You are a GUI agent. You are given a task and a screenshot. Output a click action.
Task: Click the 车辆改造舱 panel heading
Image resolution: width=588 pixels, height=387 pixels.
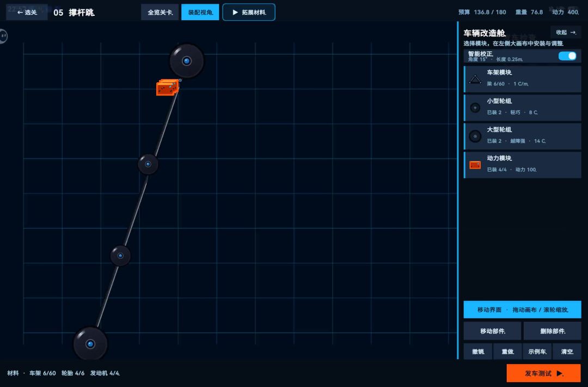point(485,33)
